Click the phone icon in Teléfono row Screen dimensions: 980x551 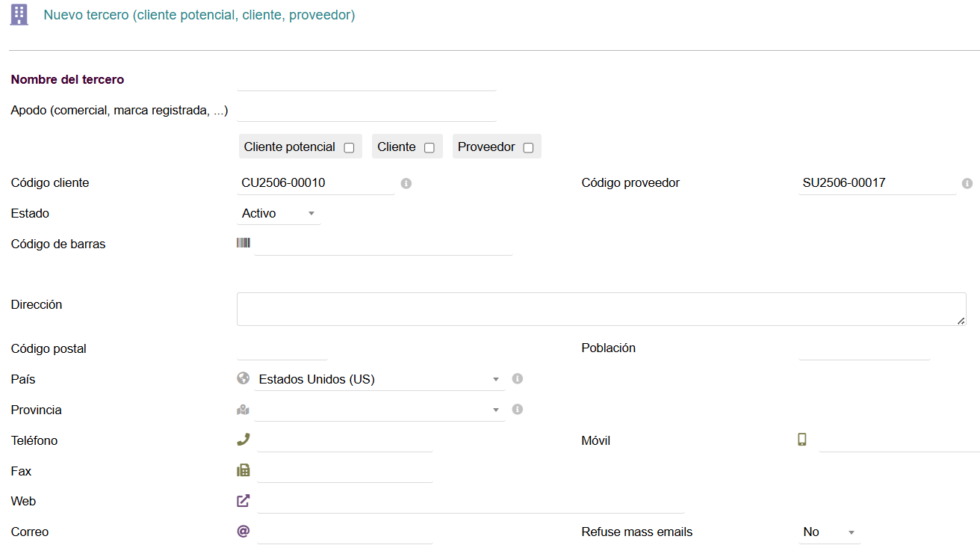point(243,440)
